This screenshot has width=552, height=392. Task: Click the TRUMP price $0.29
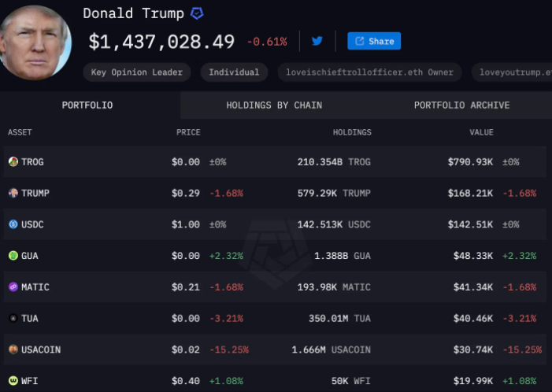click(x=186, y=193)
